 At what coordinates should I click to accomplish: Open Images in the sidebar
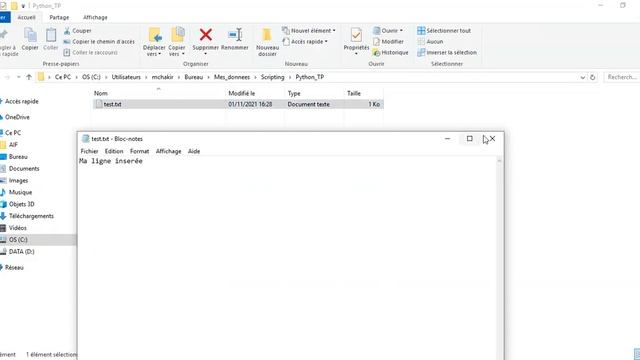[18, 180]
